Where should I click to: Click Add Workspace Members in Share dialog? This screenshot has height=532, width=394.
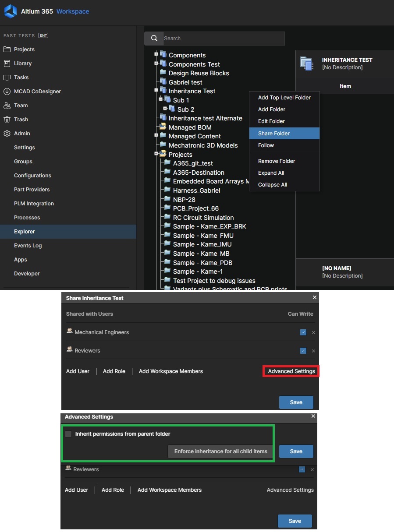point(171,371)
